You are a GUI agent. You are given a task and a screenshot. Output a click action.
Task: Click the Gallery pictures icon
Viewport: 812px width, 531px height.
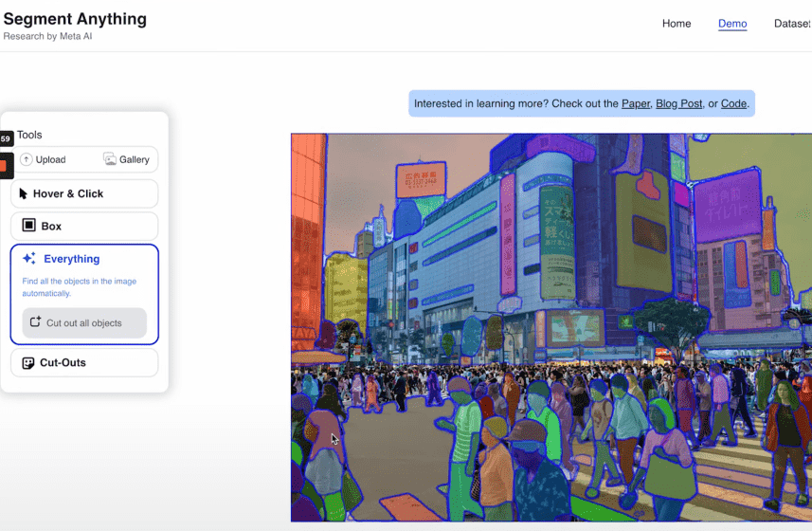[110, 159]
